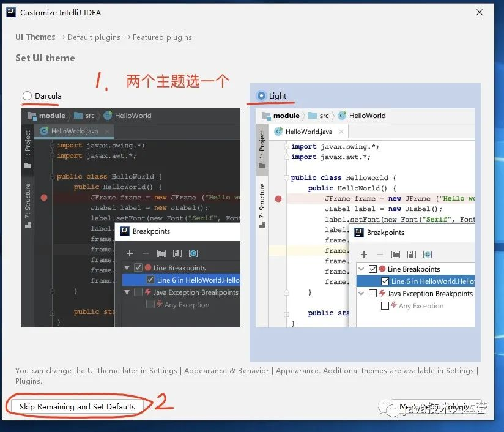The width and height of the screenshot is (504, 432).
Task: Click the red Line Breakpoints dot icon, Darcula preview
Action: (148, 267)
